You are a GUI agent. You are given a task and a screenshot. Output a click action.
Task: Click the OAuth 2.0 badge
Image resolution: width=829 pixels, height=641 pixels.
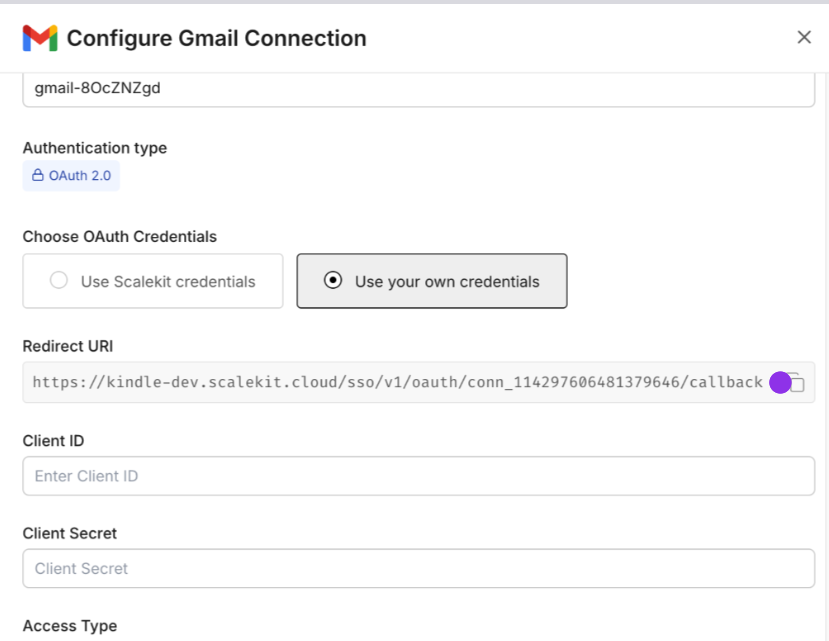pyautogui.click(x=70, y=174)
